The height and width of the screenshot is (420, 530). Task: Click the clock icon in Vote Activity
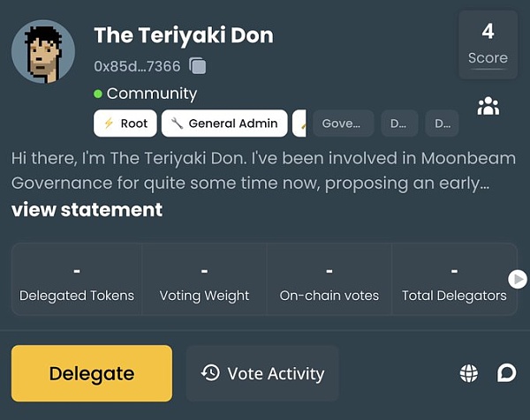210,373
